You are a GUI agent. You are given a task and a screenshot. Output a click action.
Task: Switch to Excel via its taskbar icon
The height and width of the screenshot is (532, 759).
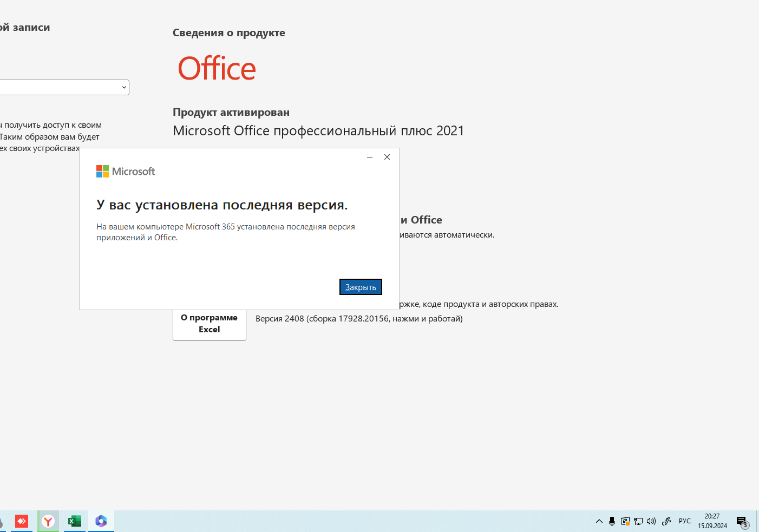(x=75, y=521)
